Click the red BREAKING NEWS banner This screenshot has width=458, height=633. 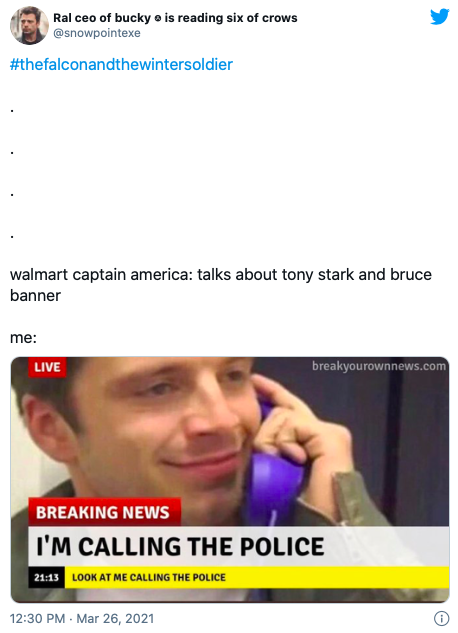(x=105, y=512)
